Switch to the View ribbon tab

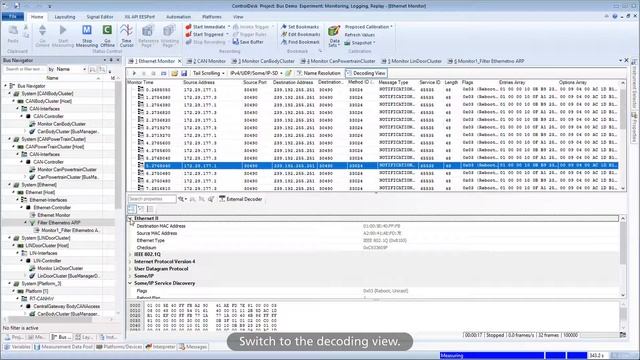click(x=238, y=17)
